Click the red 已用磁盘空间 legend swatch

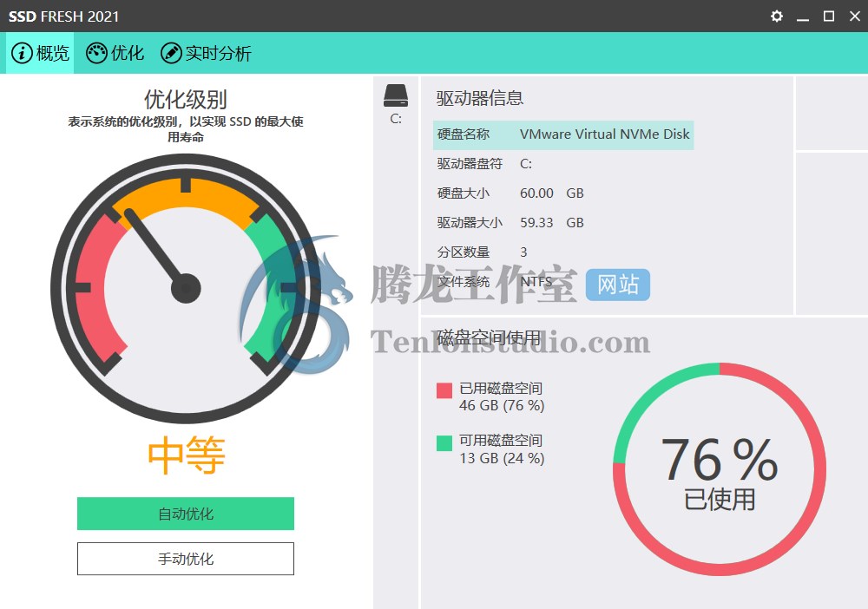coord(444,390)
